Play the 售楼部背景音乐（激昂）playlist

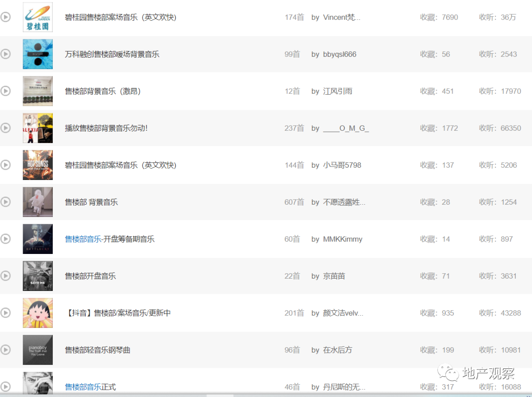[x=5, y=91]
